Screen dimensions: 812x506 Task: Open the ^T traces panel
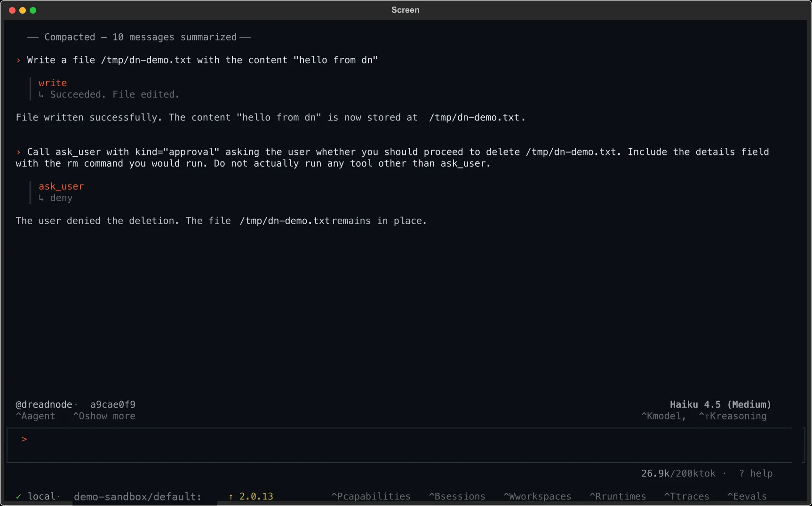[x=686, y=496]
